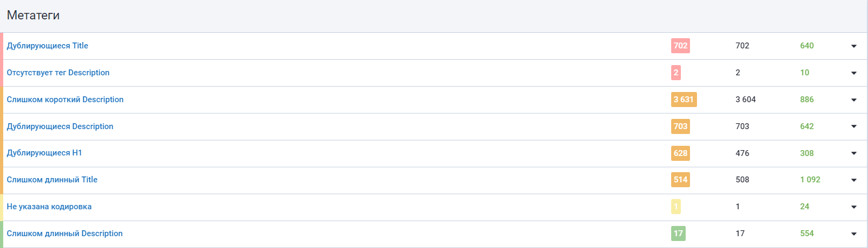The height and width of the screenshot is (248, 868).
Task: Open the Не указана кодировка link
Action: tap(49, 207)
